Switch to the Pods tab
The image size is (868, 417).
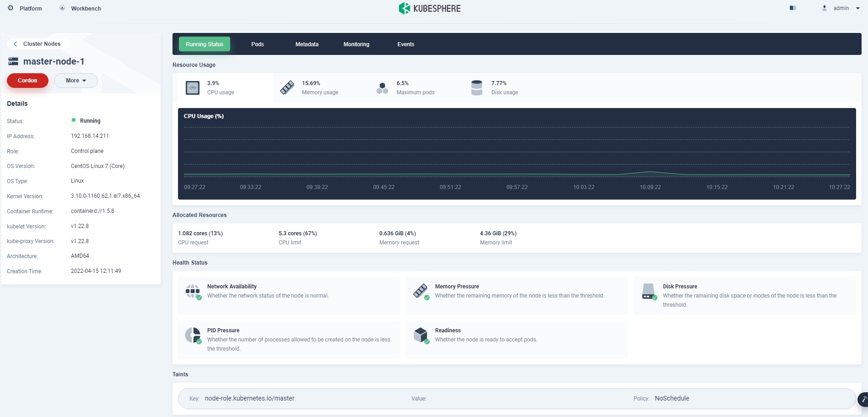pos(258,44)
